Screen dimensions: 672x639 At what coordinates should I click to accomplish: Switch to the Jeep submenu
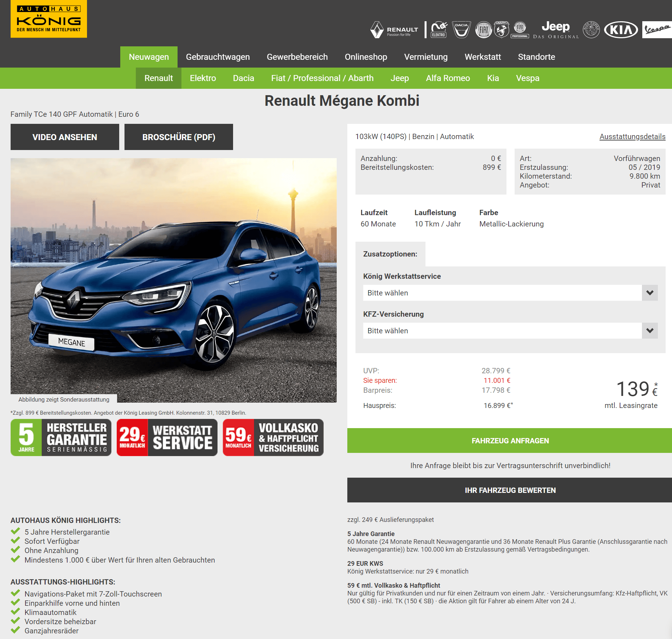(x=400, y=78)
